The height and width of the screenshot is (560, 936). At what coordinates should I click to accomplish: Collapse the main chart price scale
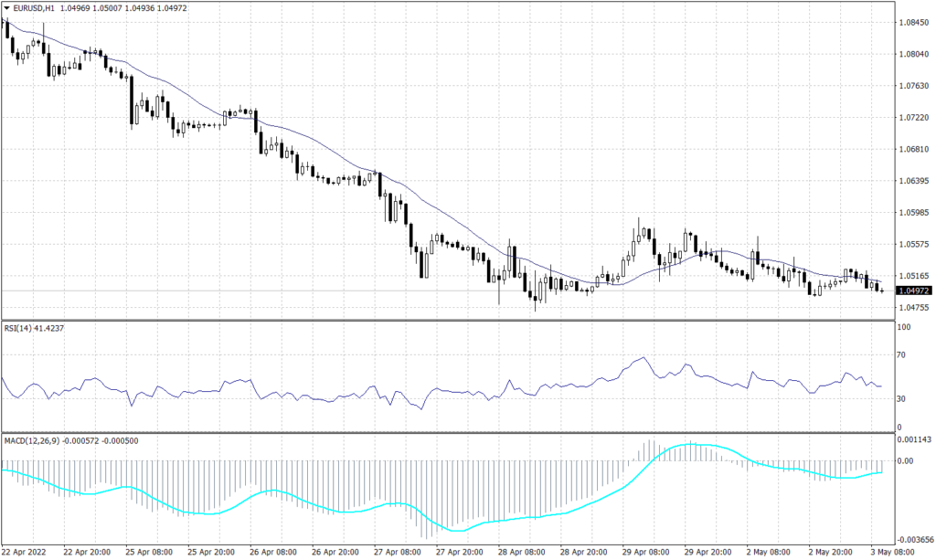(x=914, y=155)
